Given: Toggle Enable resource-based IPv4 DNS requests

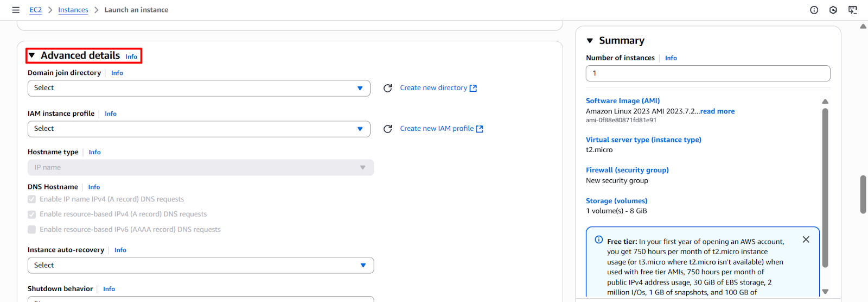Looking at the screenshot, I should point(32,214).
